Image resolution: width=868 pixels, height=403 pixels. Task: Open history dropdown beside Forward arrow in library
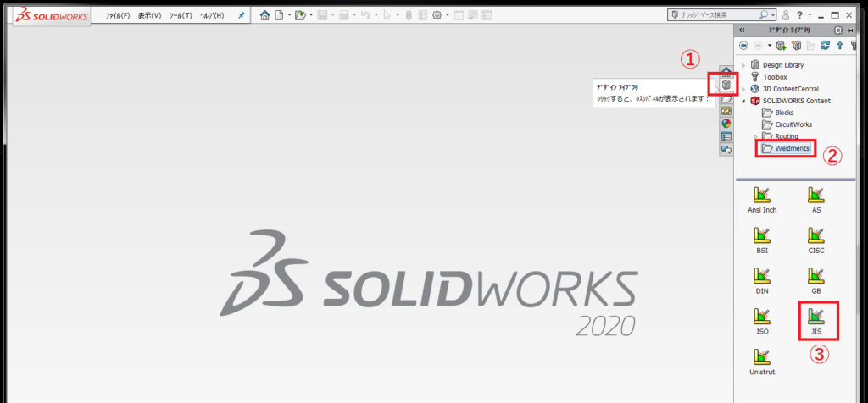[x=770, y=46]
